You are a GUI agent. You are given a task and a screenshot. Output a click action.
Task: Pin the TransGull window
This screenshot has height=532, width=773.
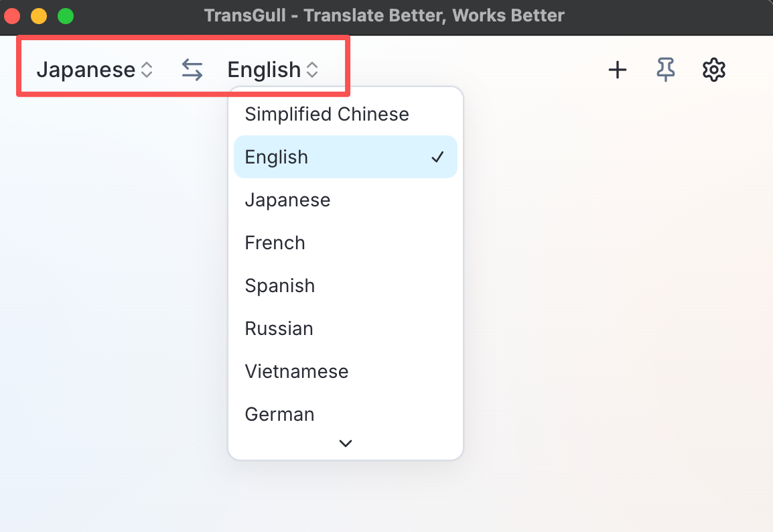[665, 69]
